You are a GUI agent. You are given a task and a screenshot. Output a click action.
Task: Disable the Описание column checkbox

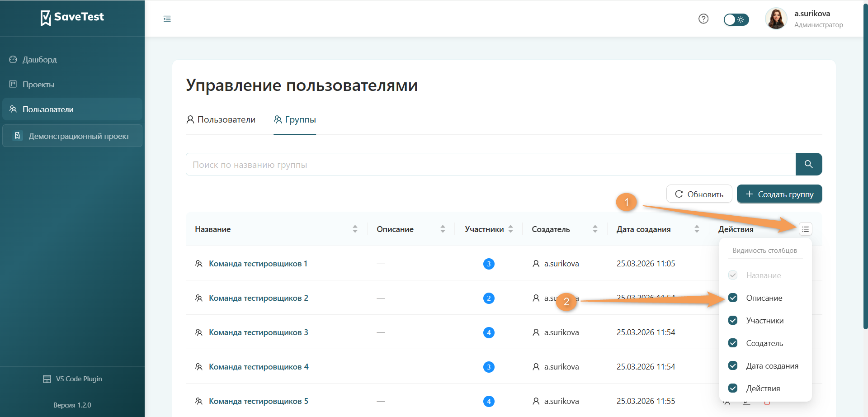(733, 298)
